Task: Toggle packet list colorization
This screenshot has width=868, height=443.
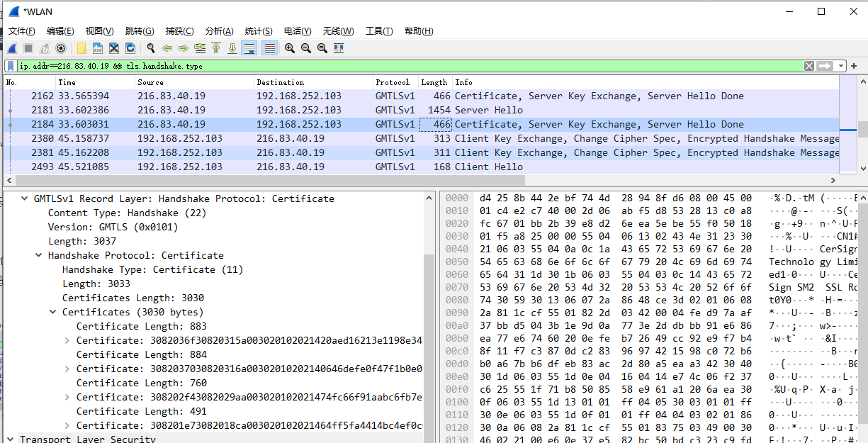Action: pyautogui.click(x=269, y=48)
